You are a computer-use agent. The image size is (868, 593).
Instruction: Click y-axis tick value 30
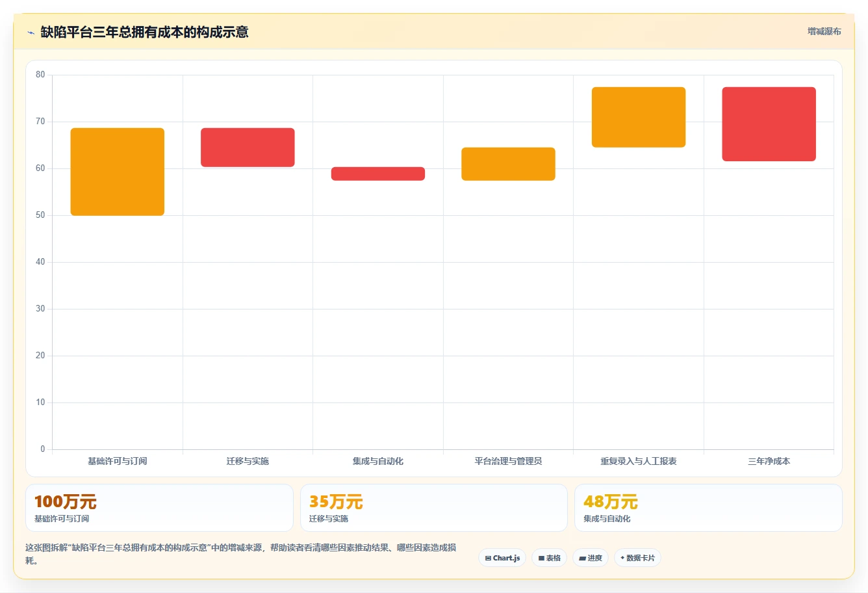click(40, 309)
